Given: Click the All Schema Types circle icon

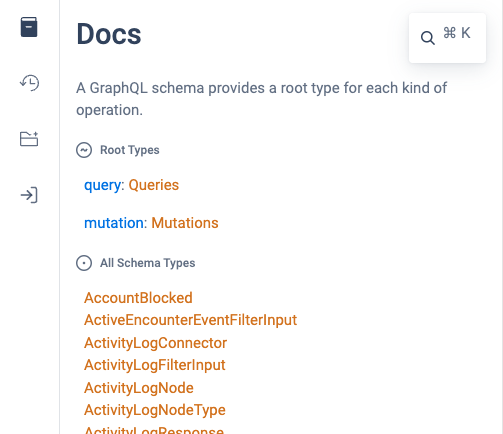Looking at the screenshot, I should click(84, 263).
